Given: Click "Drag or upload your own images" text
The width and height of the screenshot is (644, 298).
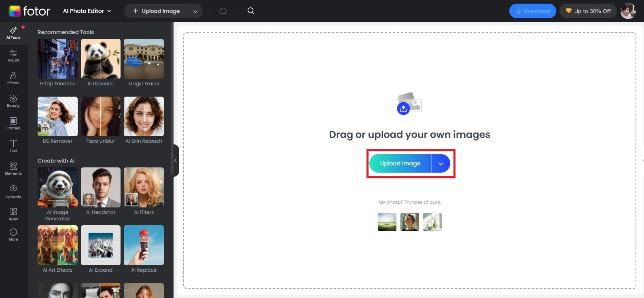Looking at the screenshot, I should [x=409, y=135].
